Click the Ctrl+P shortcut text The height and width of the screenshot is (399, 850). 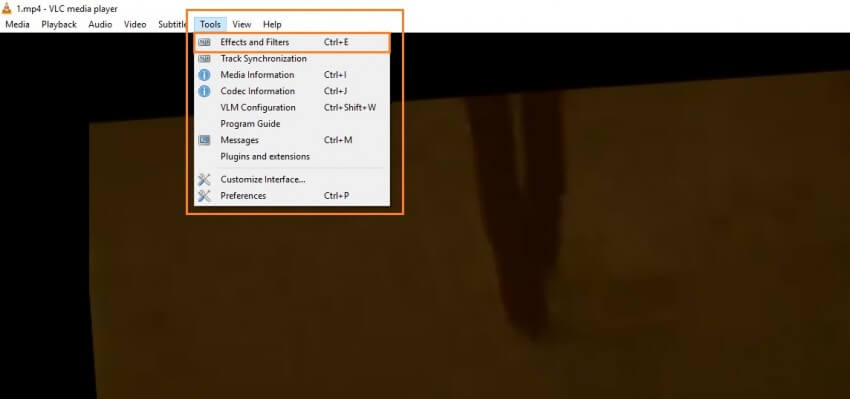(x=337, y=196)
